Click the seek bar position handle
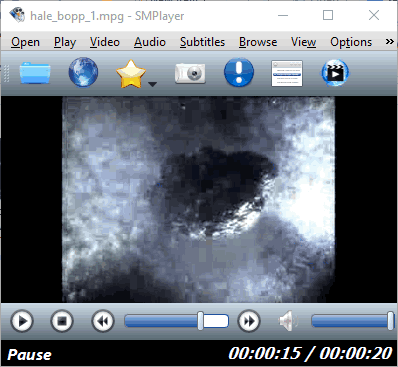This screenshot has width=398, height=367. click(x=200, y=321)
